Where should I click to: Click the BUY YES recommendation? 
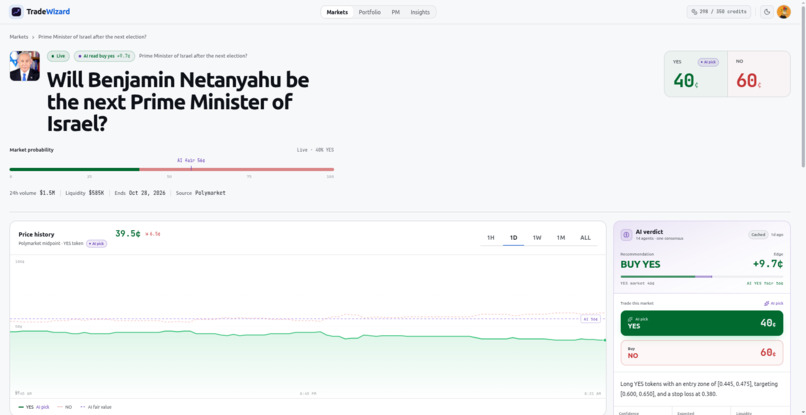coord(640,264)
